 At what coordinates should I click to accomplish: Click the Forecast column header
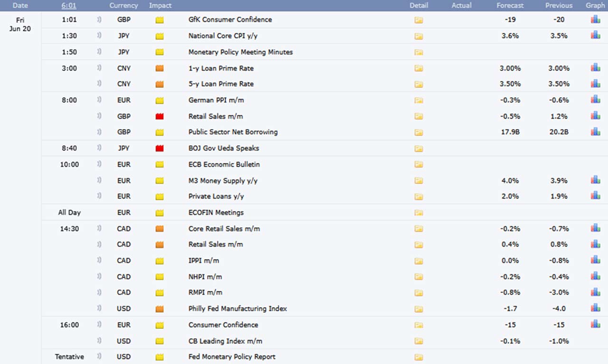[x=510, y=6]
